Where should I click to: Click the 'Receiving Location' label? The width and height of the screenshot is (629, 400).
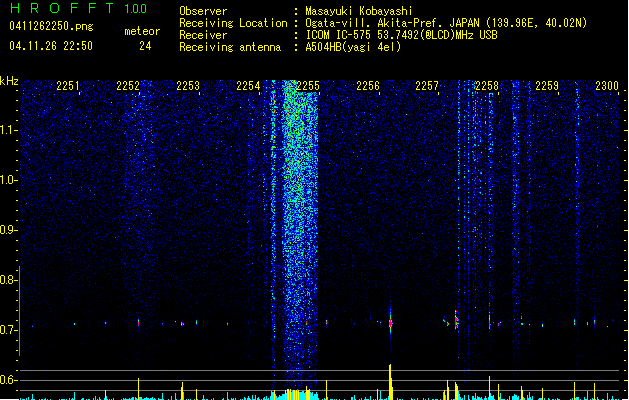(233, 23)
